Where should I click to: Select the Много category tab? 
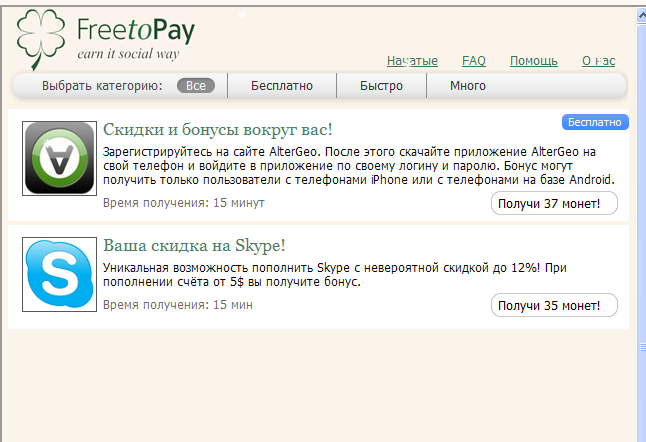pyautogui.click(x=468, y=86)
